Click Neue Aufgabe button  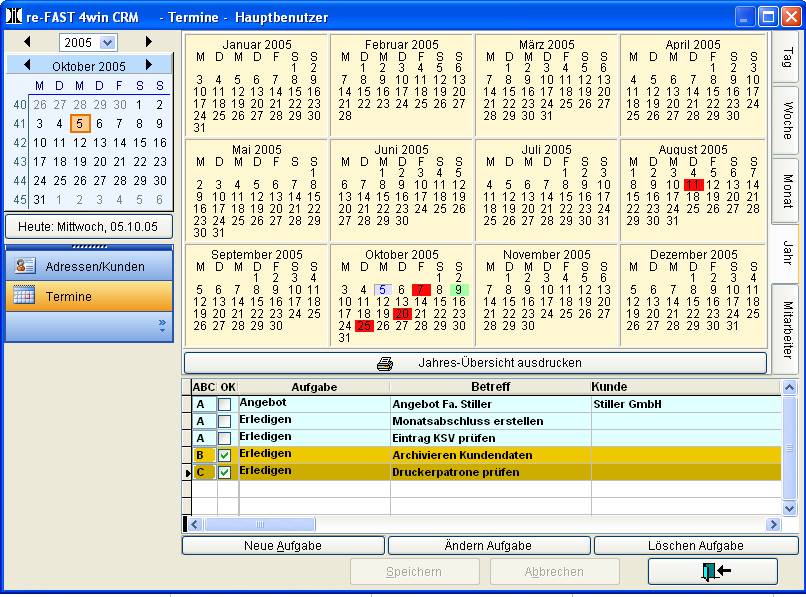[x=283, y=546]
